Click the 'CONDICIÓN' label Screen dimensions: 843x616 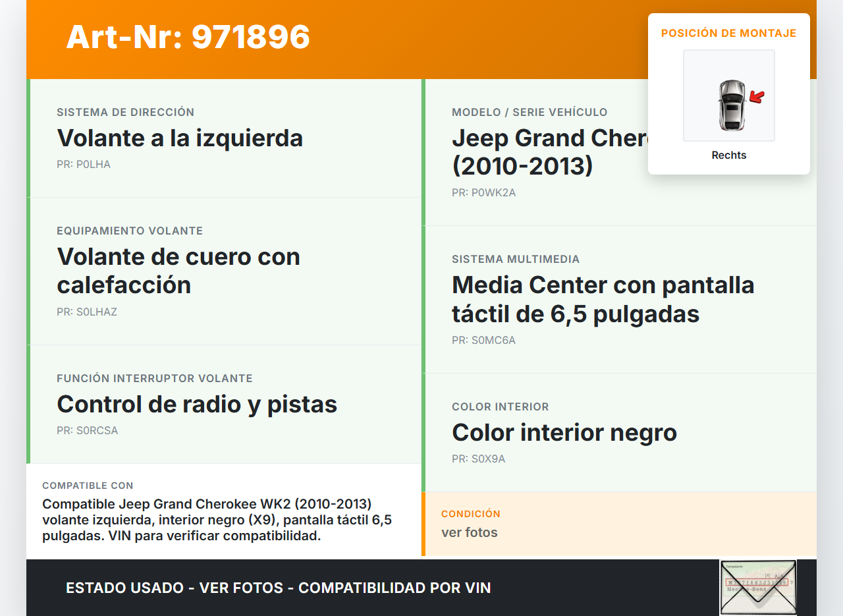(x=471, y=514)
